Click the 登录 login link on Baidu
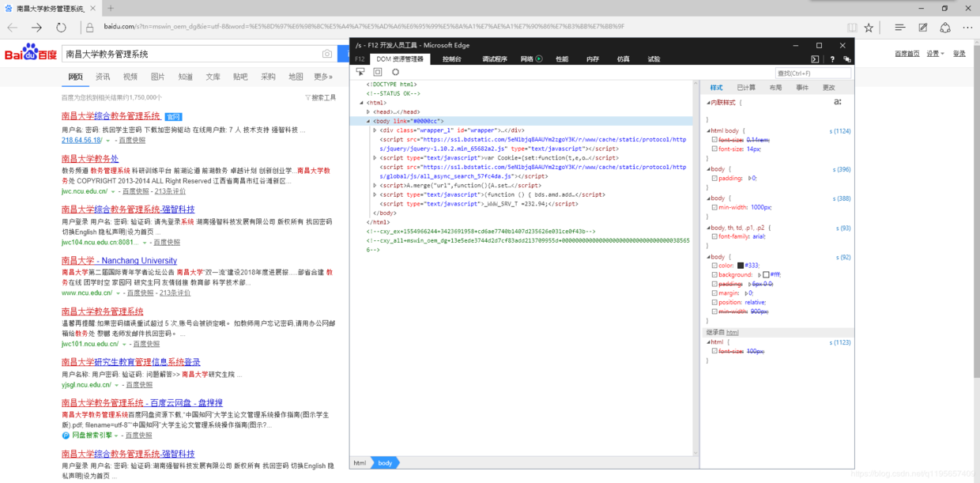The image size is (980, 483). pos(959,54)
